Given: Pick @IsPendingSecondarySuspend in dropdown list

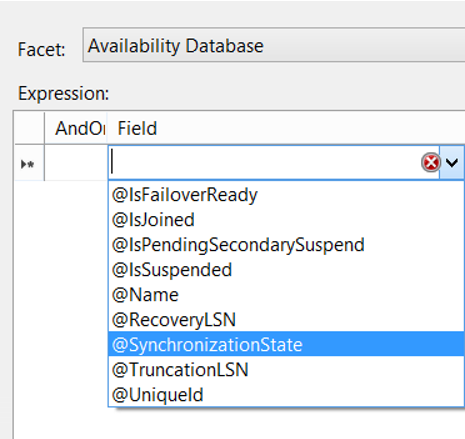Looking at the screenshot, I should (286, 245).
